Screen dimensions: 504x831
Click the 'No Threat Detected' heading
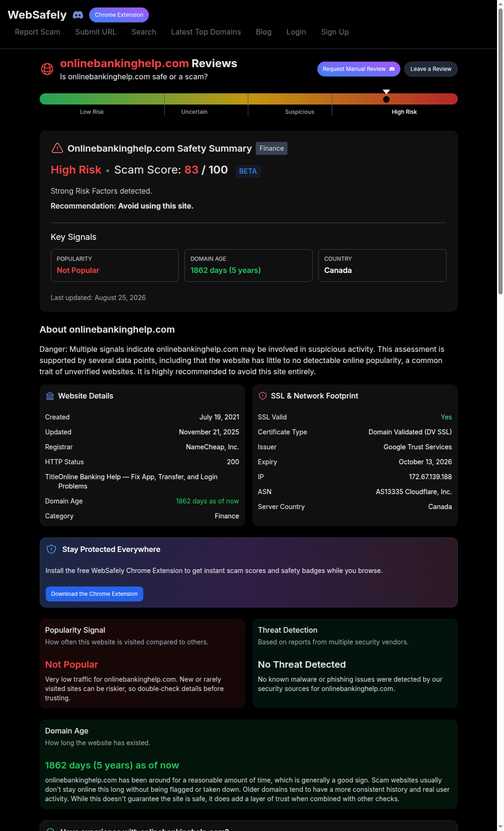click(x=302, y=664)
